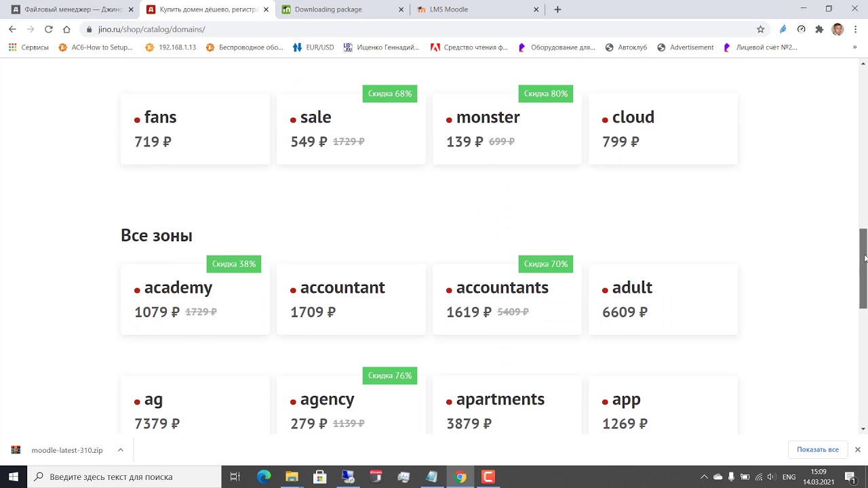The width and height of the screenshot is (868, 488).
Task: Open the Сервисы apps bookmark
Action: (x=28, y=47)
